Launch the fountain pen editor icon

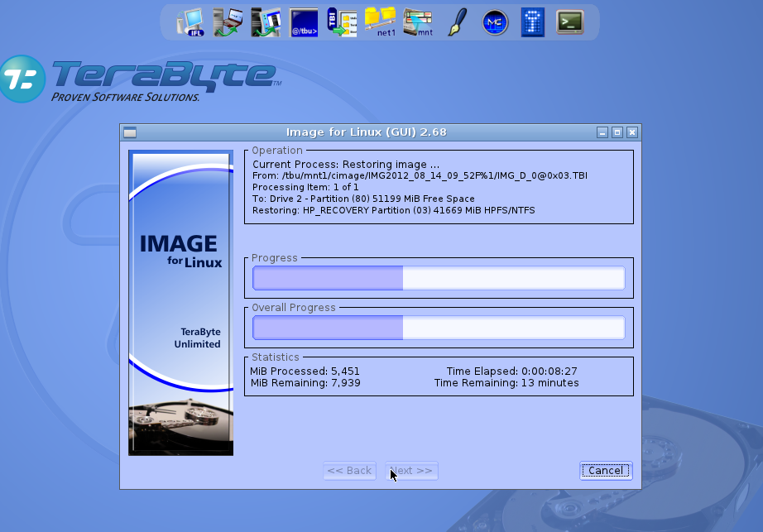(457, 22)
